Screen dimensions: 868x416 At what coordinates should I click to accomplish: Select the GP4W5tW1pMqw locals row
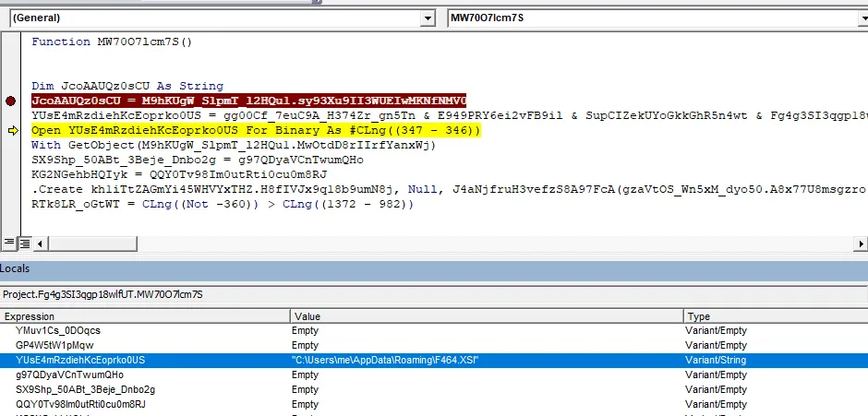tap(434, 346)
